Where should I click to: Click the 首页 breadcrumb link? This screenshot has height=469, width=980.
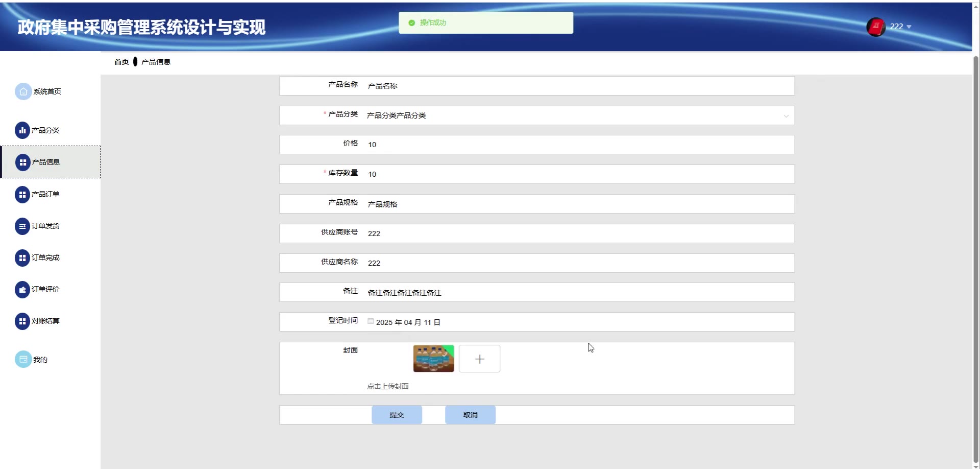(121, 62)
